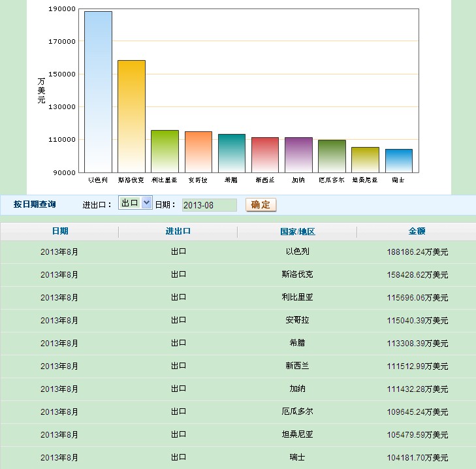Image resolution: width=476 pixels, height=469 pixels.
Task: Click the 进出口 table column header
Action: pyautogui.click(x=178, y=231)
